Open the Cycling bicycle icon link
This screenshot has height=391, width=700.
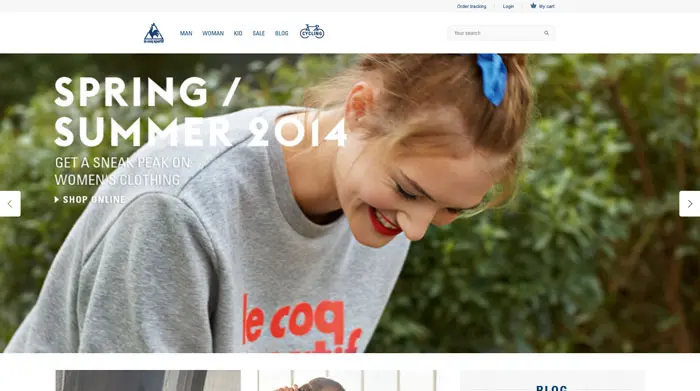tap(312, 32)
